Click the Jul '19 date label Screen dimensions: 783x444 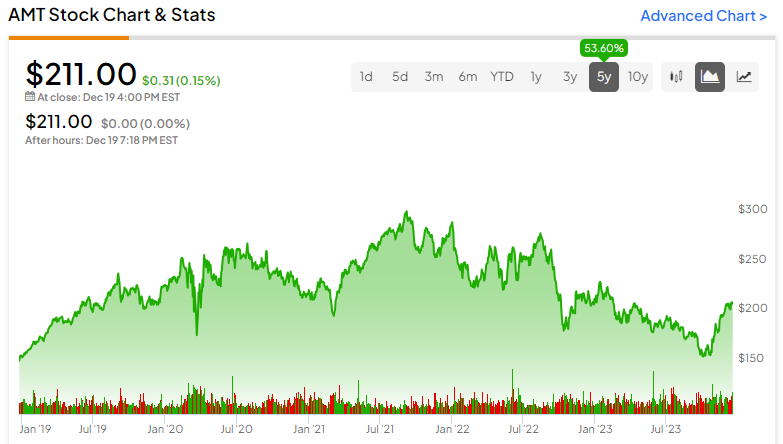[x=92, y=429]
